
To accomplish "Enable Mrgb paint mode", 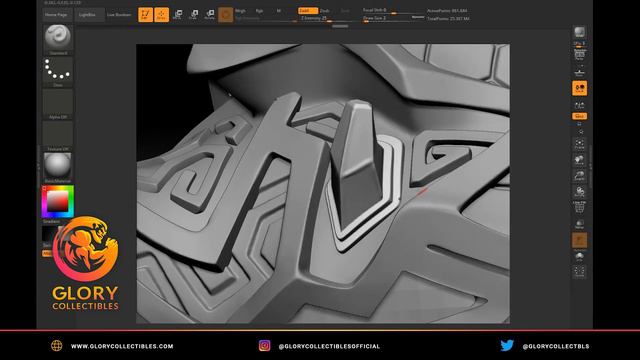I will tap(241, 11).
